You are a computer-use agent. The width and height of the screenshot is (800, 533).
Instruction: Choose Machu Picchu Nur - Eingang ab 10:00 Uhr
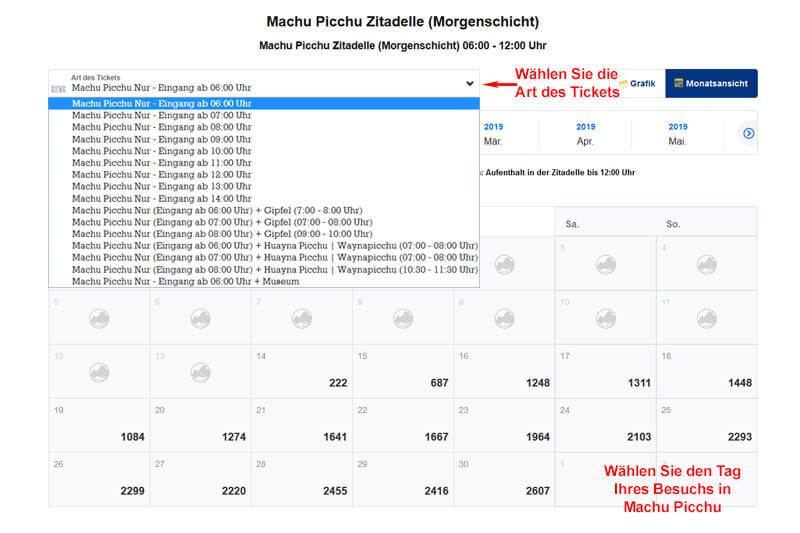(x=264, y=151)
